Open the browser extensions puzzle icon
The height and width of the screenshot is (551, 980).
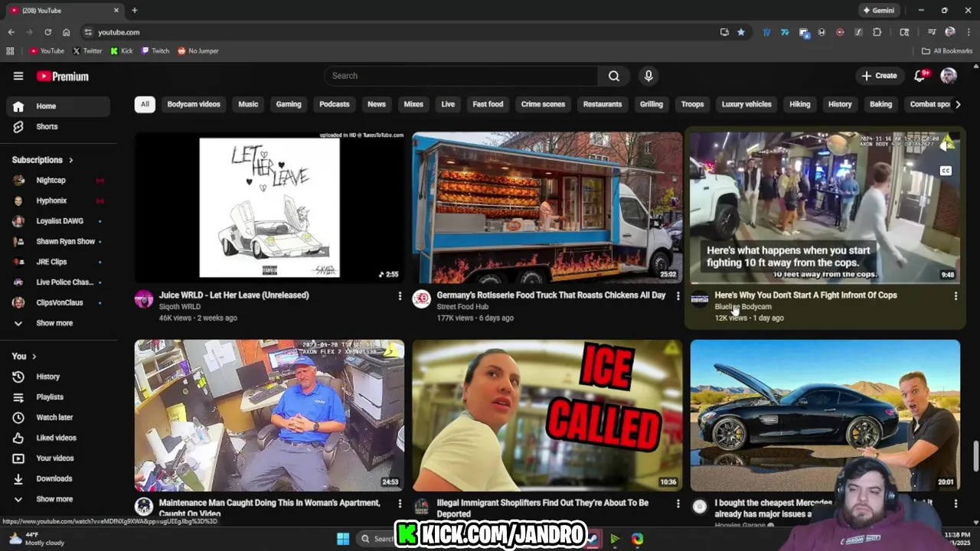(x=877, y=32)
